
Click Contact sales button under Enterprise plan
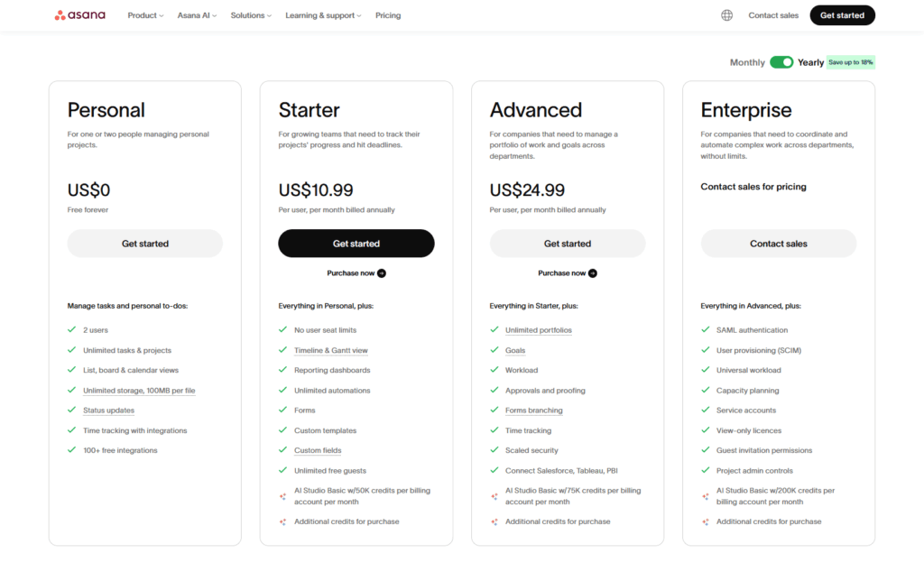tap(779, 244)
